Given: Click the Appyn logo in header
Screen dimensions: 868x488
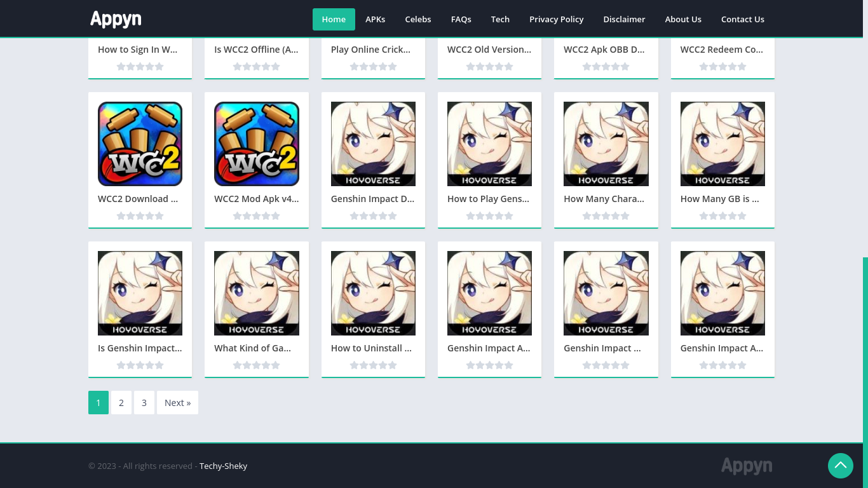Looking at the screenshot, I should coord(116,19).
